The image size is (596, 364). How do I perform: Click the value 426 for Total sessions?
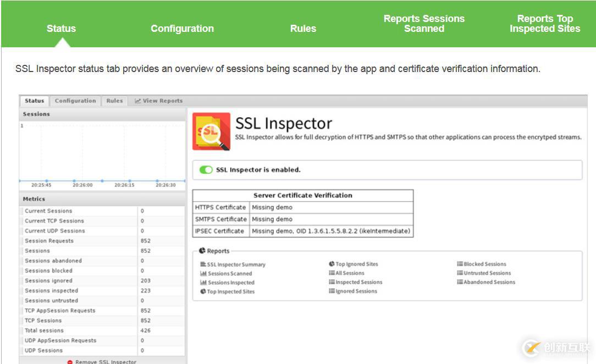[146, 330]
